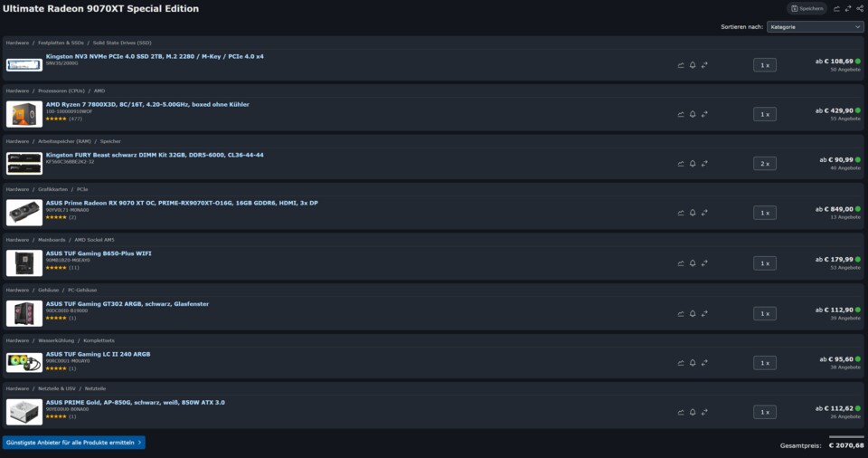The image size is (868, 458).
Task: Open wishlist price history icon in header
Action: 836,9
